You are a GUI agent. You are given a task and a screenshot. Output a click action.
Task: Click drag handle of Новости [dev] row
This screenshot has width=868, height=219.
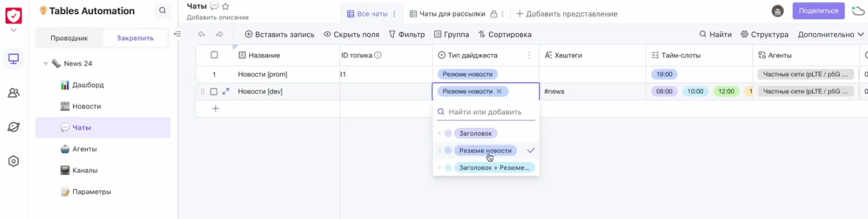point(202,91)
